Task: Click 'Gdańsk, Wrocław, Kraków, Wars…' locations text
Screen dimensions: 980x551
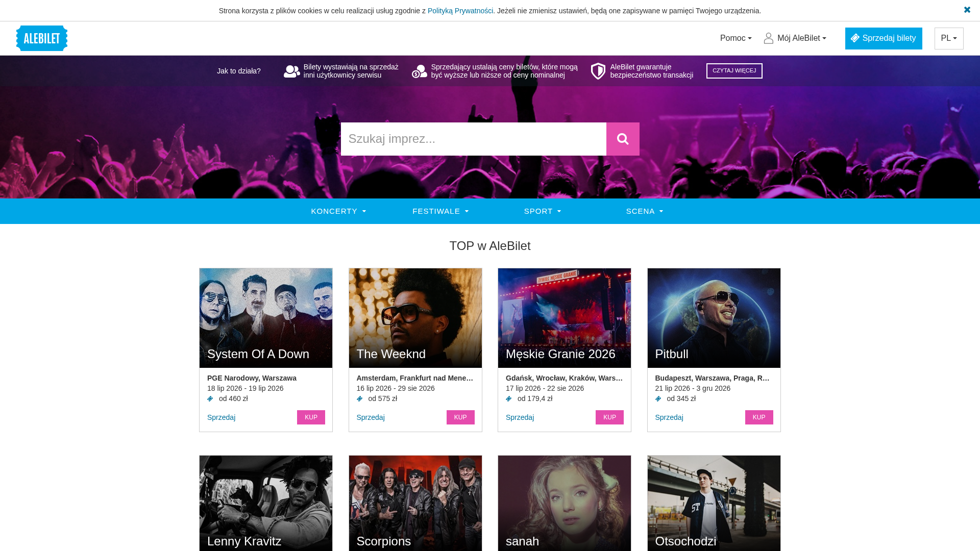Action: point(565,378)
